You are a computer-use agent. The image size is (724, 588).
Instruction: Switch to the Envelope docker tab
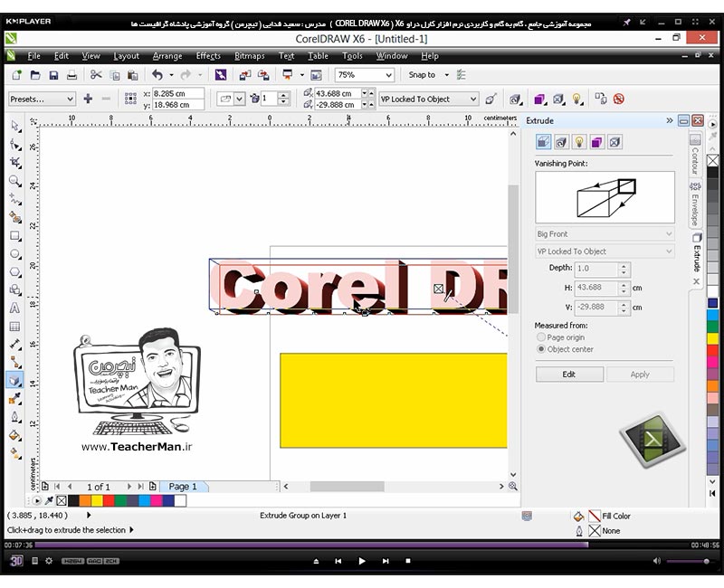695,204
